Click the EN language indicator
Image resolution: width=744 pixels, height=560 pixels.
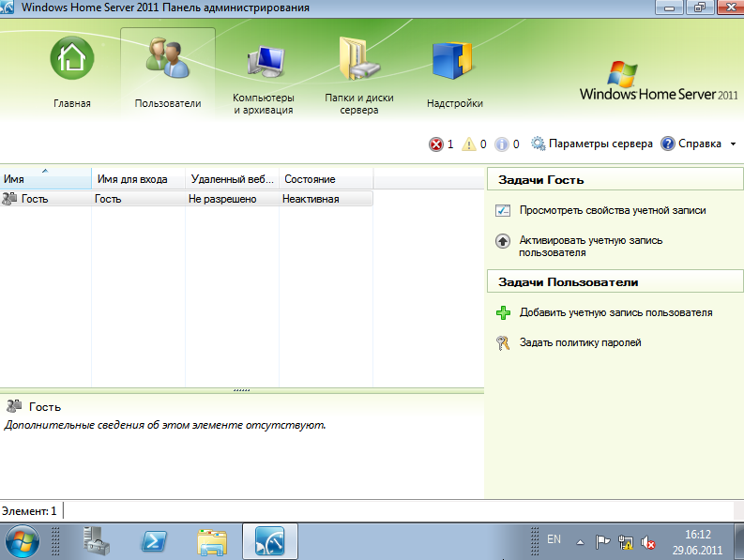[554, 539]
